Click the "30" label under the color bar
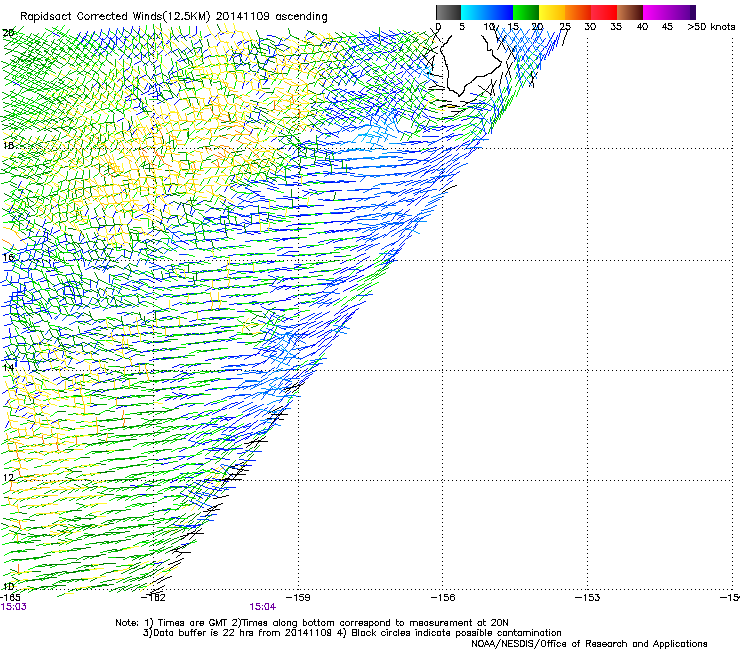The height and width of the screenshot is (650, 740). coord(590,27)
